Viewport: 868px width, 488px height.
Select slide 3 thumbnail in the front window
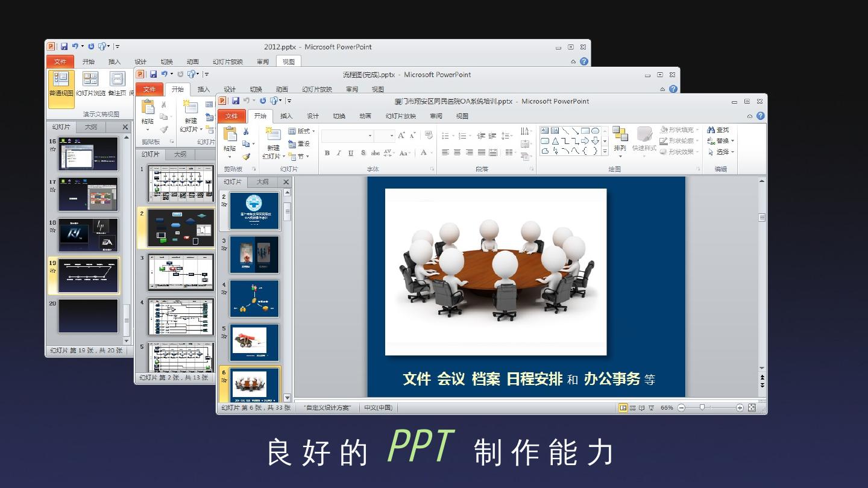click(254, 255)
